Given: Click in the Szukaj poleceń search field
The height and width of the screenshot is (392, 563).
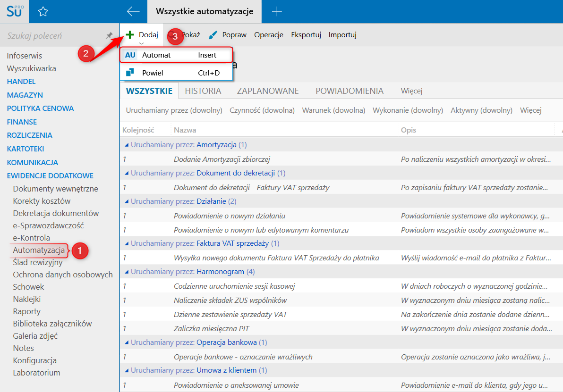Looking at the screenshot, I should pos(52,36).
